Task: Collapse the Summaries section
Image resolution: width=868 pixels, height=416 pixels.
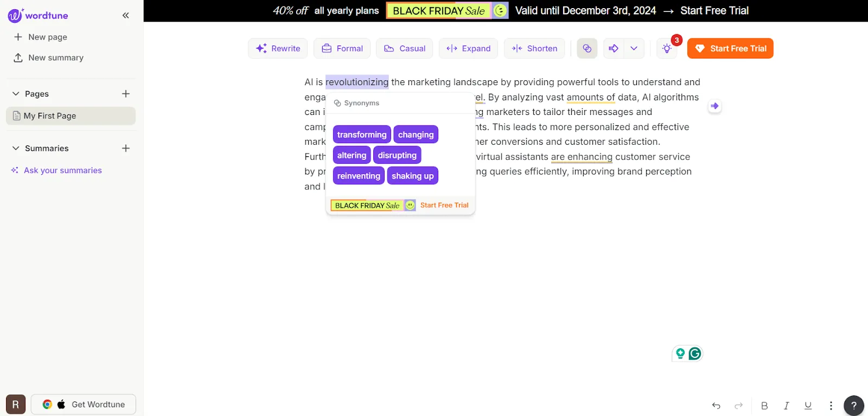Action: pyautogui.click(x=16, y=148)
